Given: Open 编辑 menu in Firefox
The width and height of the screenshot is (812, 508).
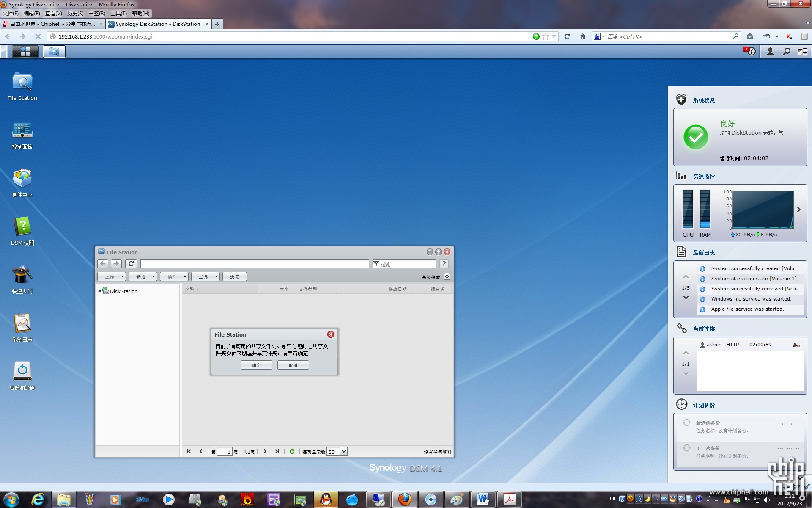Looking at the screenshot, I should 32,14.
